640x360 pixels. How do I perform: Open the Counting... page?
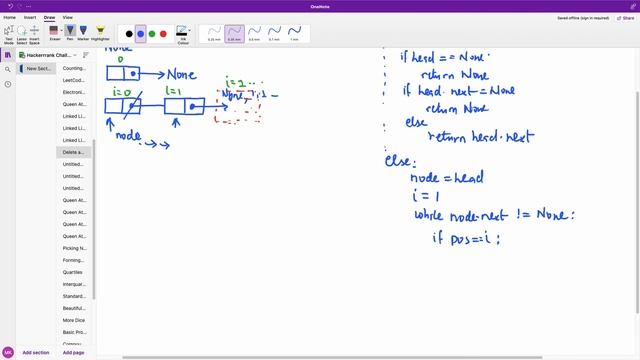tap(74, 68)
